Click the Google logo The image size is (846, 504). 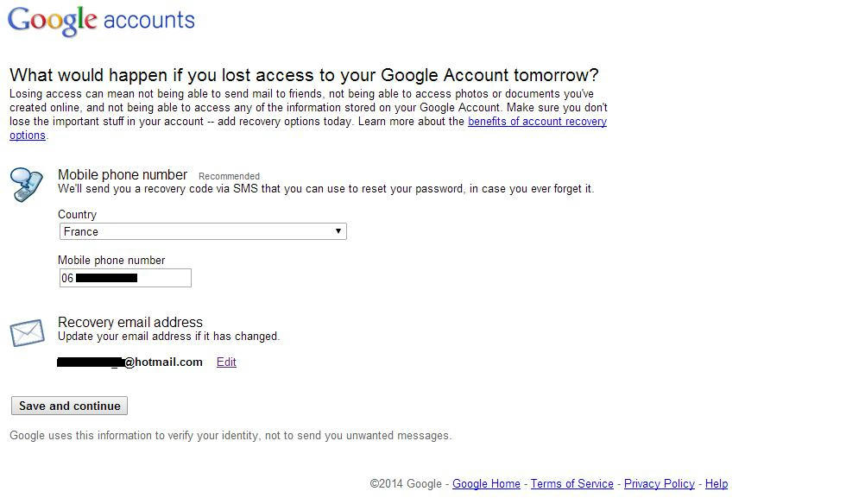53,21
